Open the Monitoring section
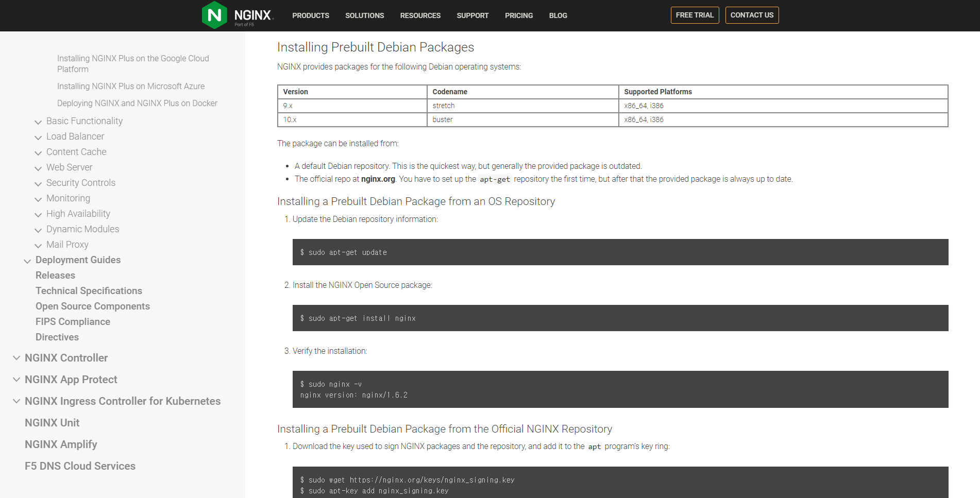The width and height of the screenshot is (980, 498). (x=68, y=198)
